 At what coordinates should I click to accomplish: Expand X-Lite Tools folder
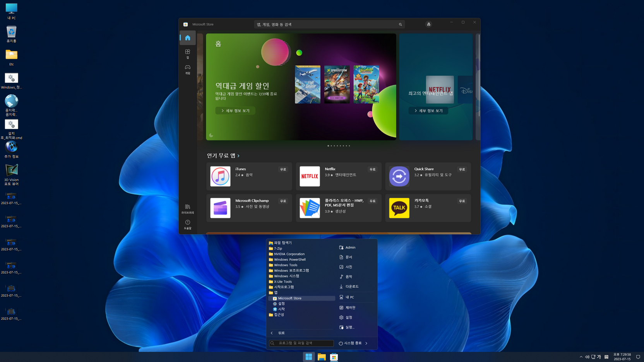point(283,282)
